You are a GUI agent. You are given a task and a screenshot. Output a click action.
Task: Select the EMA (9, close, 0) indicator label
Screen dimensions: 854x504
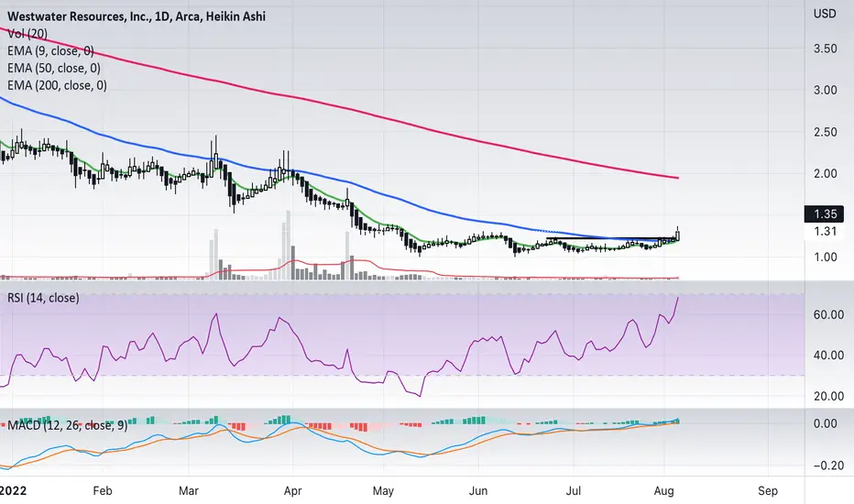[x=50, y=51]
